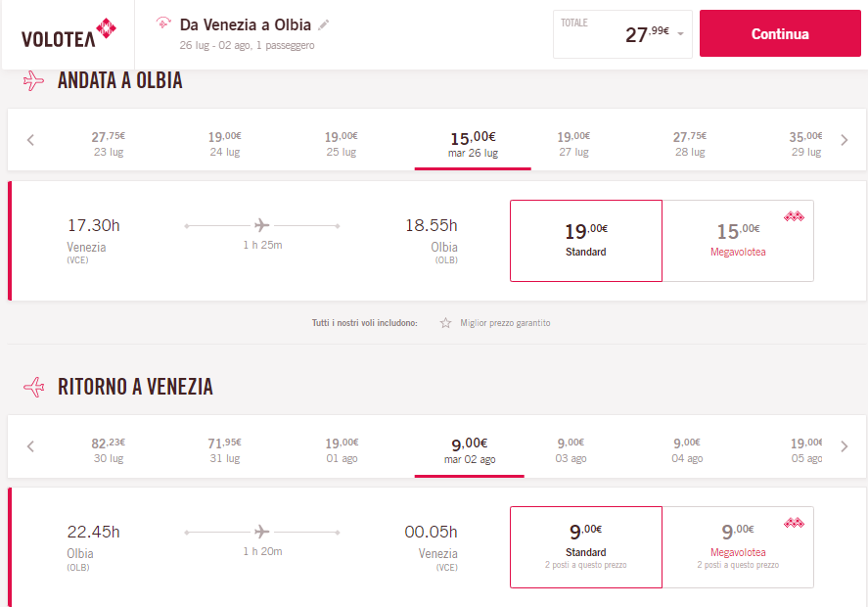Screen dimensions: 868x607
Task: Pick the 24 lug outbound date
Action: point(224,144)
